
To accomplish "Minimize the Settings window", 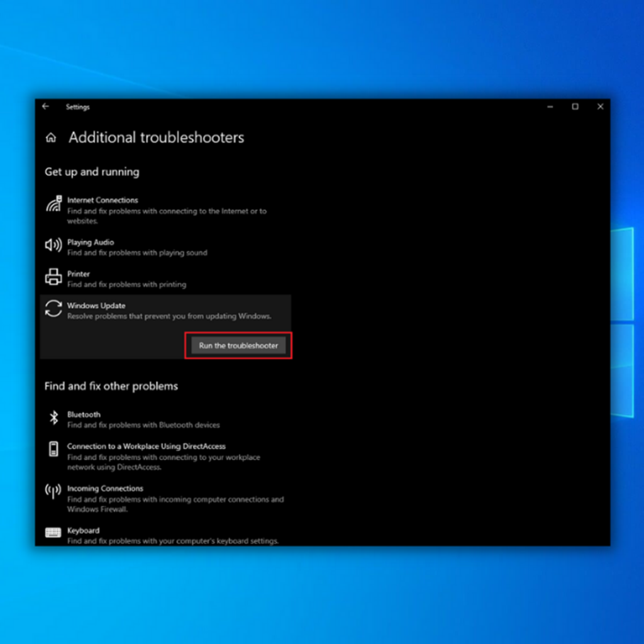I will pyautogui.click(x=550, y=107).
